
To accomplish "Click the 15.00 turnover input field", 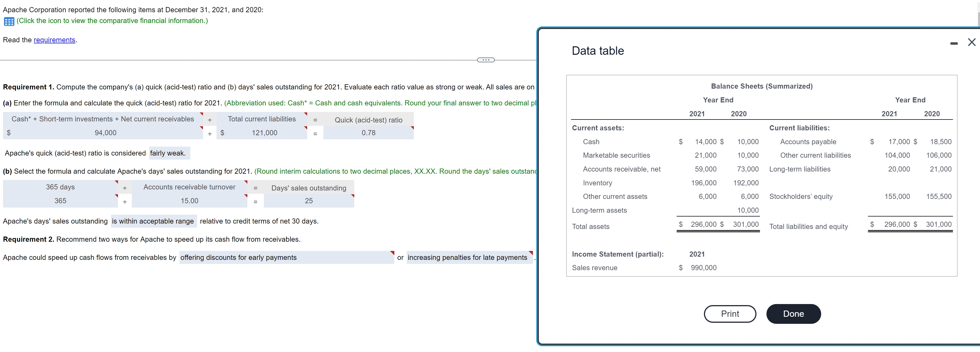I will click(189, 201).
